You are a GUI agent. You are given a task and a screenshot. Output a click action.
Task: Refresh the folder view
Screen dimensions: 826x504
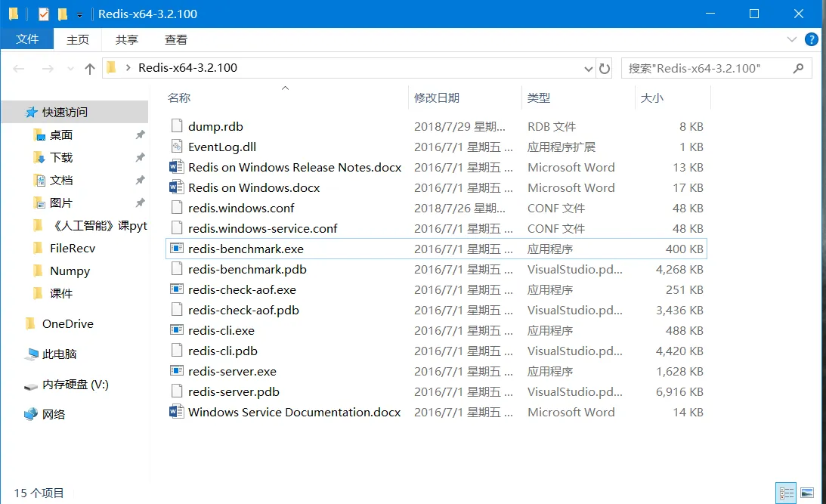click(605, 69)
